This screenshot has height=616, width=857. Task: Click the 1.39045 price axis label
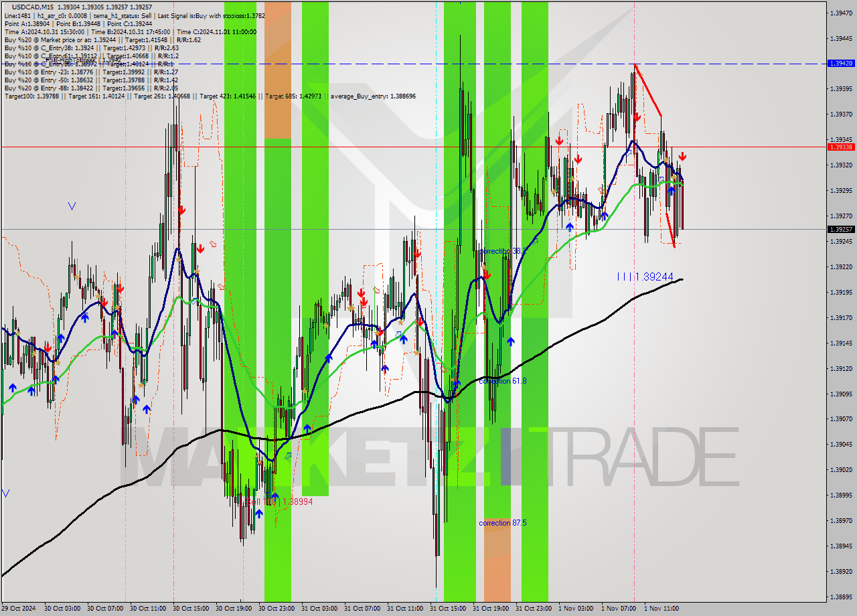pyautogui.click(x=841, y=444)
